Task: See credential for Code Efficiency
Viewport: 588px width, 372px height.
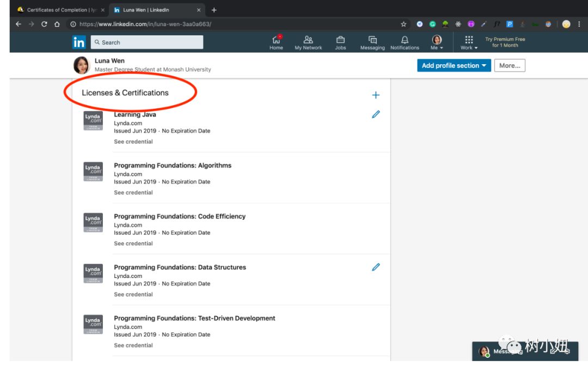Action: 133,244
